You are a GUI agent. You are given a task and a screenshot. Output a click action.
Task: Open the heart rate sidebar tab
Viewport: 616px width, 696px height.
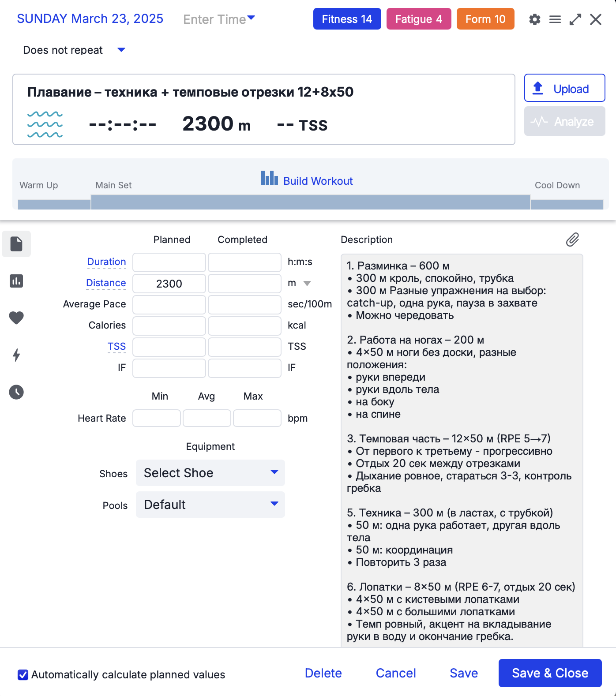pyautogui.click(x=16, y=318)
